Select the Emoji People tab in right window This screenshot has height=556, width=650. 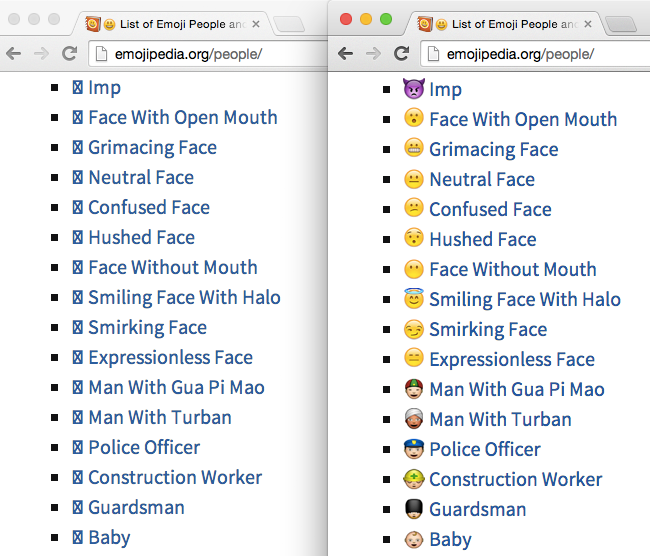coord(504,24)
